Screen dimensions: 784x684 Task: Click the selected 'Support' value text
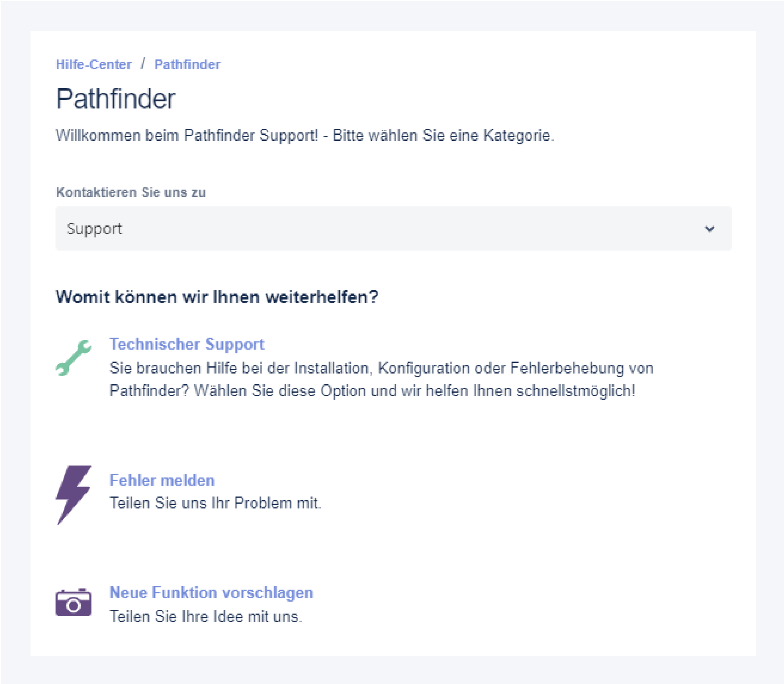point(94,229)
